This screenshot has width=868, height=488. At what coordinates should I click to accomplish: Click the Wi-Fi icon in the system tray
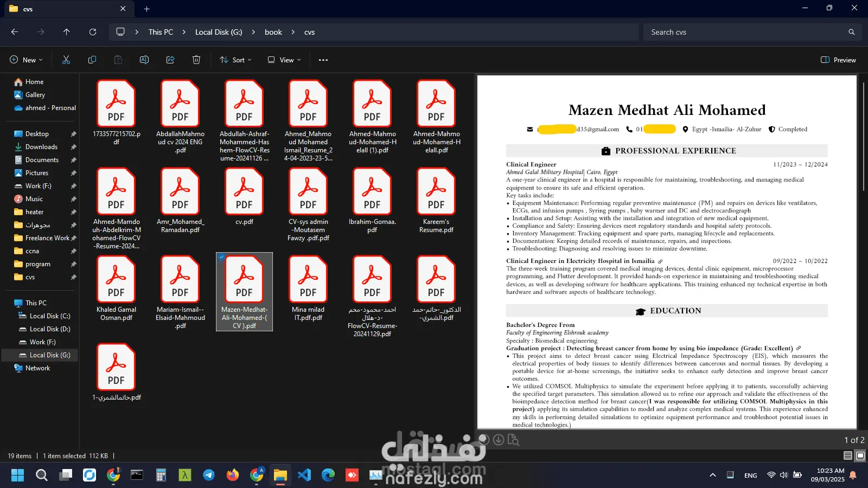[x=771, y=475]
